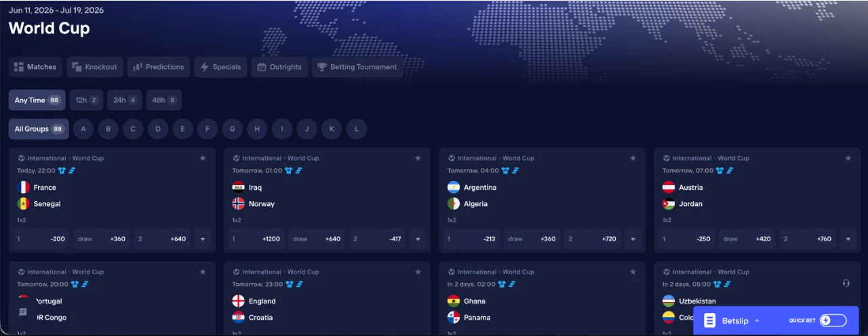Filter by Group D
This screenshot has height=336, width=868.
pyautogui.click(x=158, y=129)
